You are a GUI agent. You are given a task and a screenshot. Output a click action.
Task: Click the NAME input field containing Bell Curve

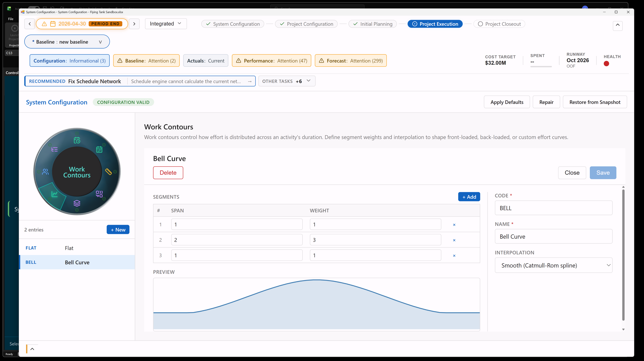coord(554,236)
